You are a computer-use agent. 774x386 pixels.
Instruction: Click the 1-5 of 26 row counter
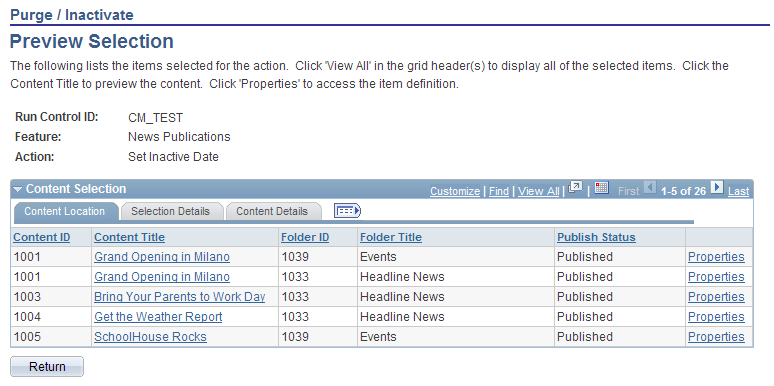coord(684,191)
